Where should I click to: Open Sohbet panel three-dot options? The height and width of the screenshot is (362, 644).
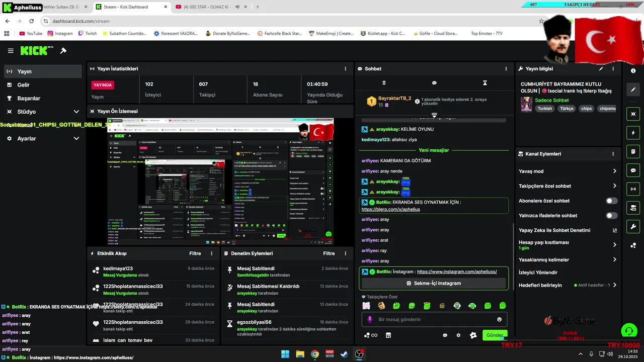tap(506, 69)
